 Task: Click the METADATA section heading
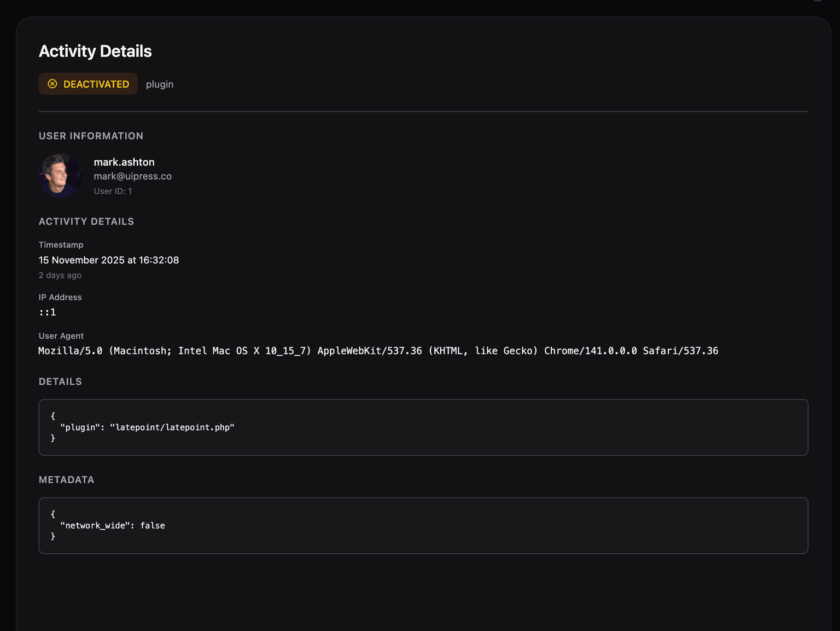66,480
